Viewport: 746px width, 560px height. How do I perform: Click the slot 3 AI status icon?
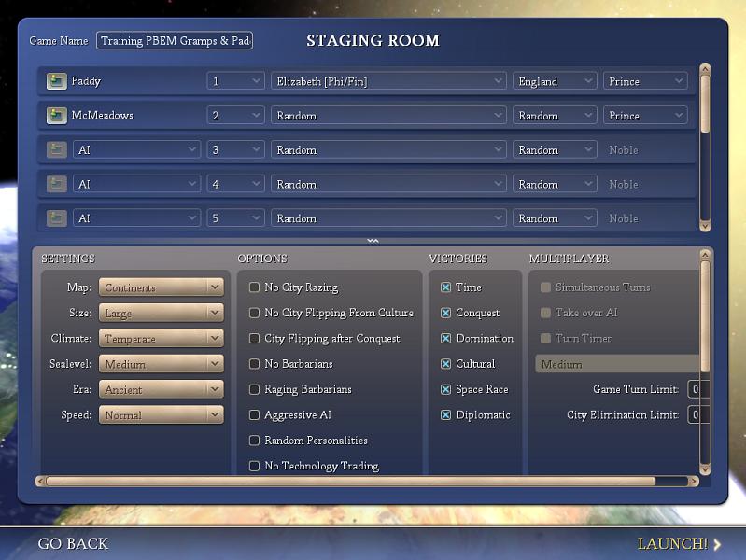[x=56, y=150]
